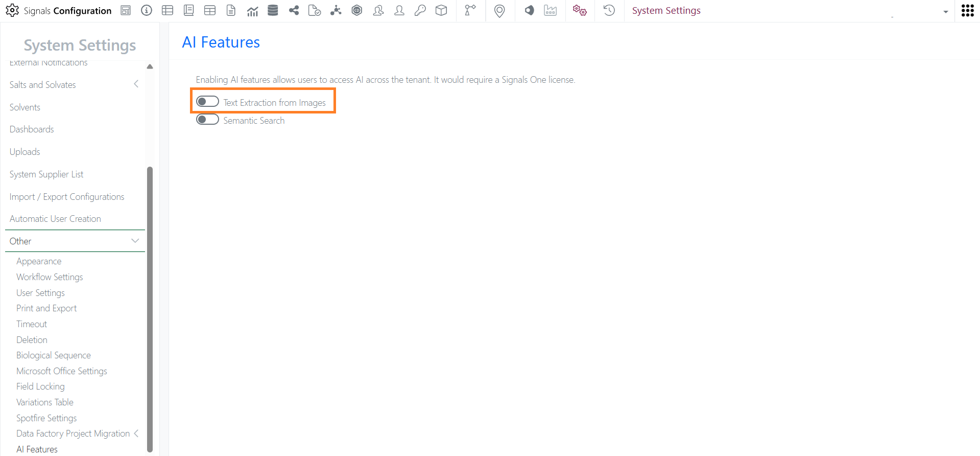Turn on the Semantic Search toggle
Screen dimensions: 980x456
tap(207, 120)
